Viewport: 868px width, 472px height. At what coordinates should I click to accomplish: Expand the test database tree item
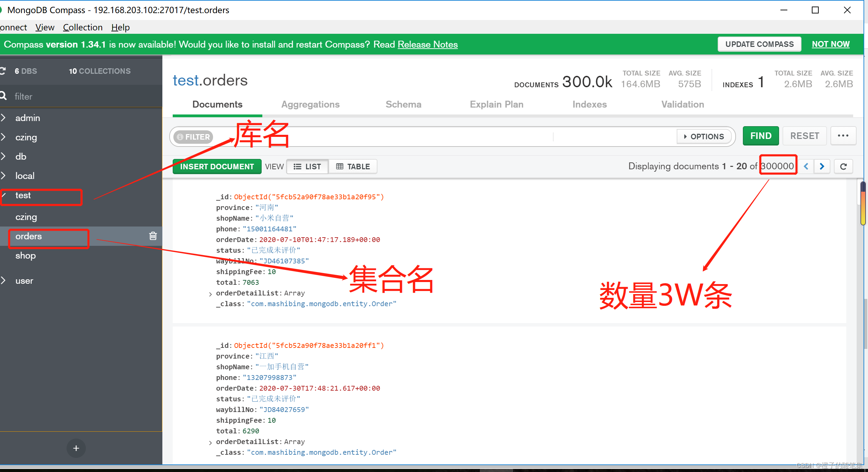click(x=5, y=195)
